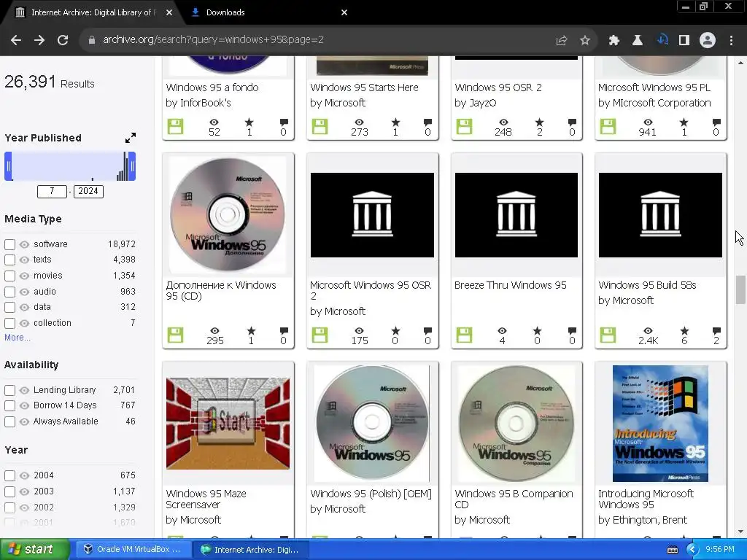Click star icon on Windows 95 OSR 2 by JayzO
The width and height of the screenshot is (747, 560).
click(x=539, y=122)
